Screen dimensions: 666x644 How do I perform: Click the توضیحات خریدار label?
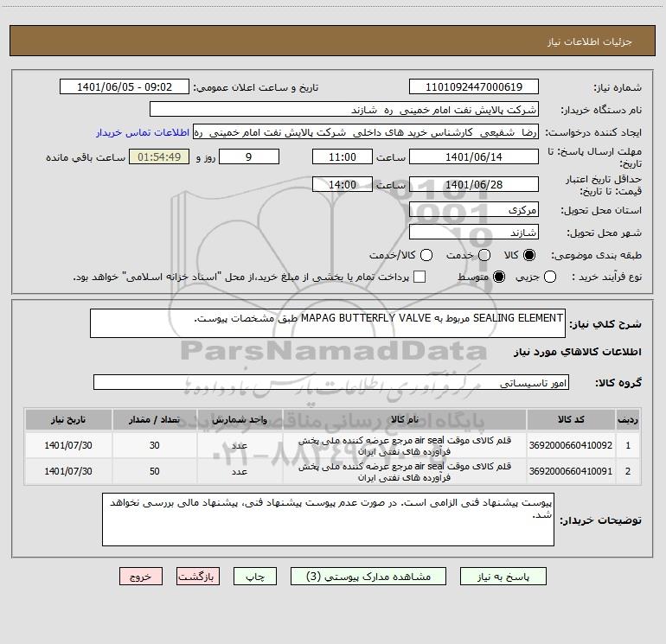click(x=600, y=520)
